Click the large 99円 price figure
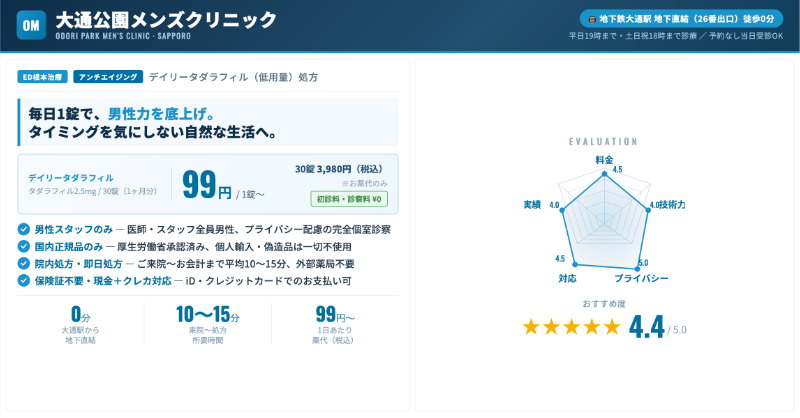800x418 pixels. coord(208,185)
